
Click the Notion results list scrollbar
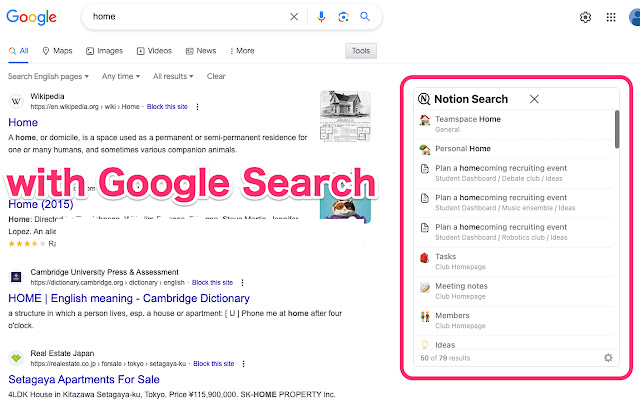coord(617,129)
